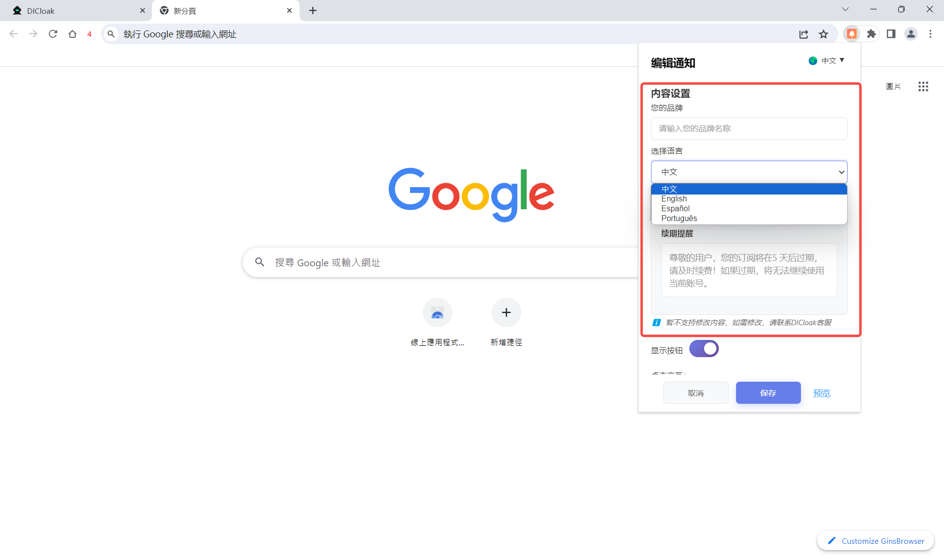Click the Google logo

pos(472,195)
